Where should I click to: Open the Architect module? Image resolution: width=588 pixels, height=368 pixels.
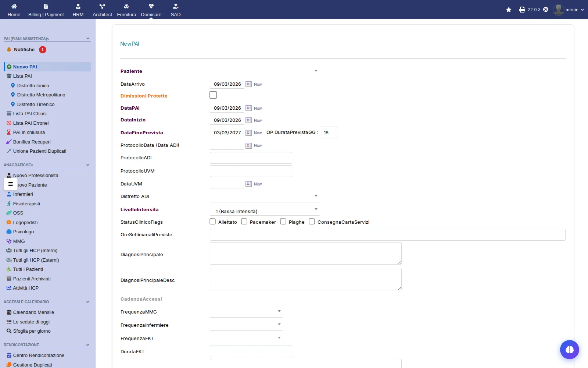(x=102, y=10)
